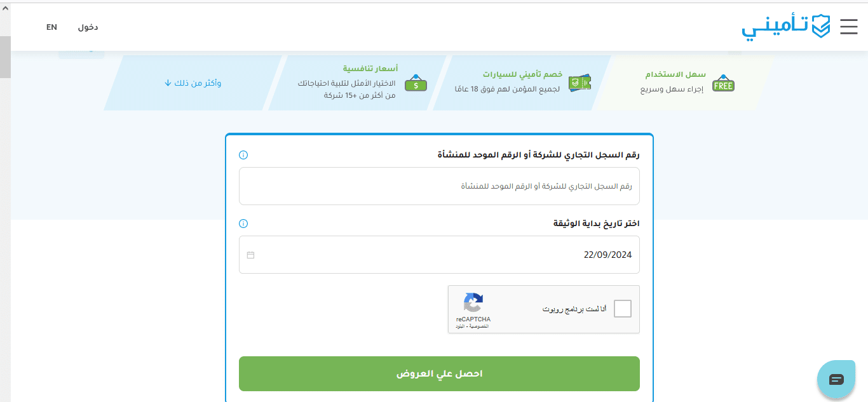The width and height of the screenshot is (868, 402).
Task: Click the "أسعار تنافسية" heading
Action: (370, 68)
